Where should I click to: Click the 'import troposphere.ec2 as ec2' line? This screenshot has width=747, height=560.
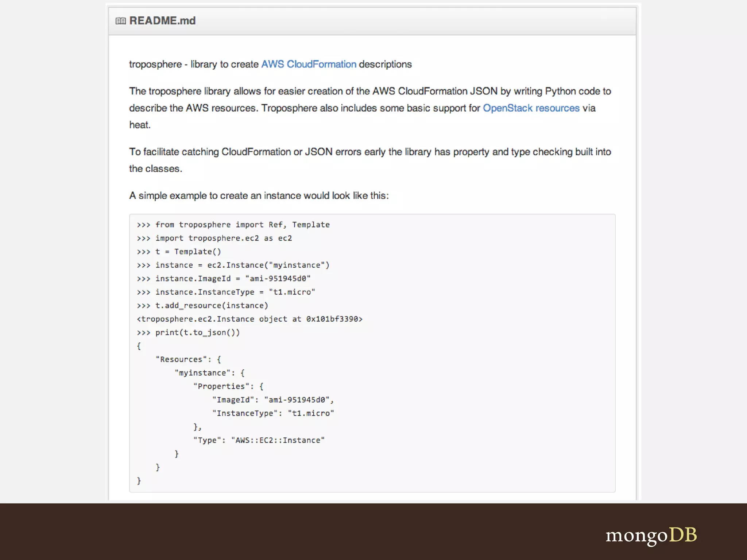tap(214, 238)
